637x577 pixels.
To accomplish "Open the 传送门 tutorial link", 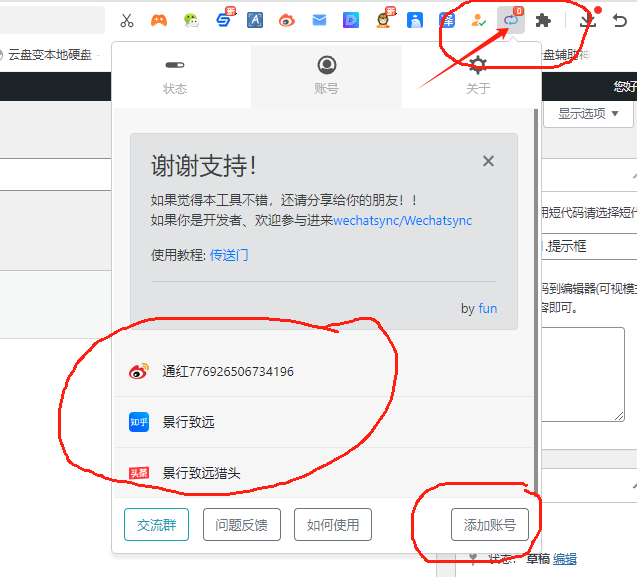I will click(x=229, y=255).
